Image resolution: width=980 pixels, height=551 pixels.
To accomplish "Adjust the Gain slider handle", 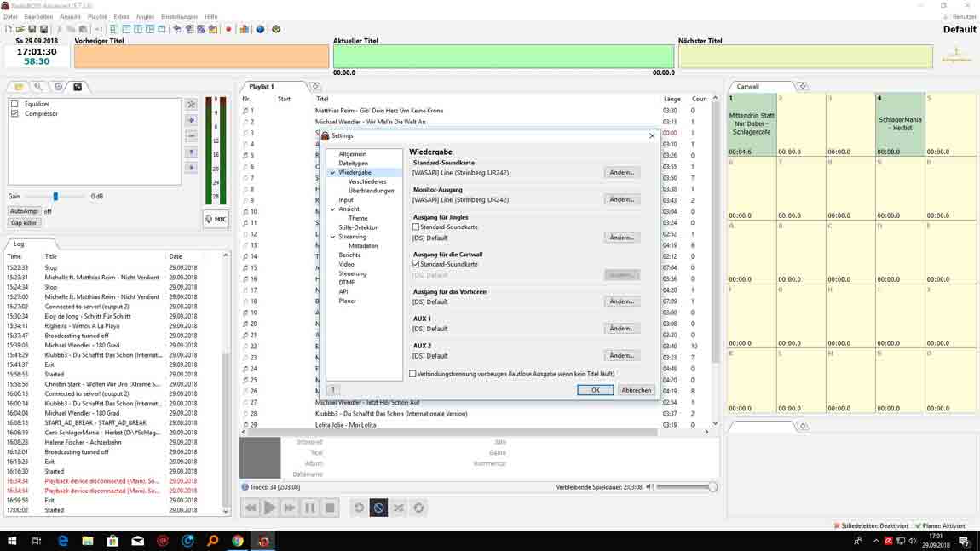I will pos(55,197).
